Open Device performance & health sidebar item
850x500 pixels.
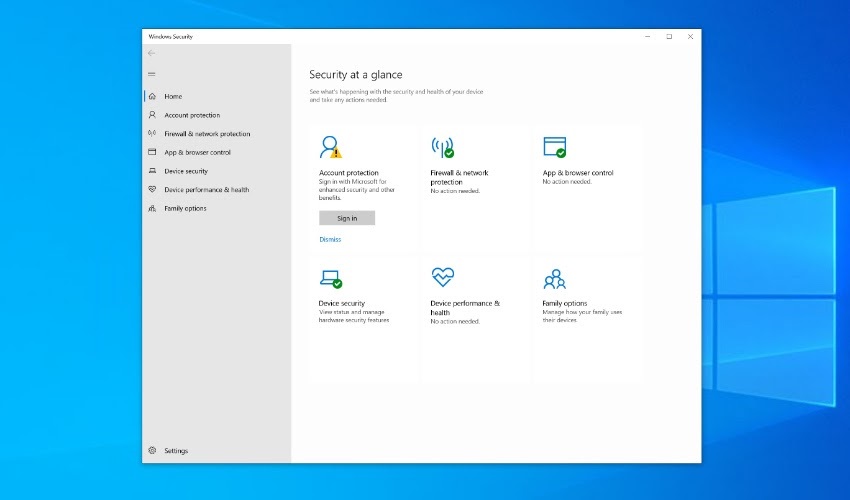(206, 190)
